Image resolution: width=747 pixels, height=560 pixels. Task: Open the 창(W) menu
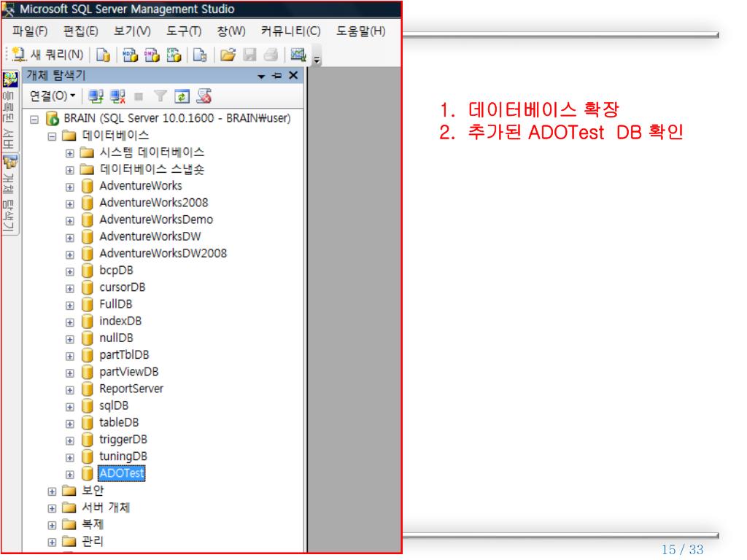click(x=231, y=31)
